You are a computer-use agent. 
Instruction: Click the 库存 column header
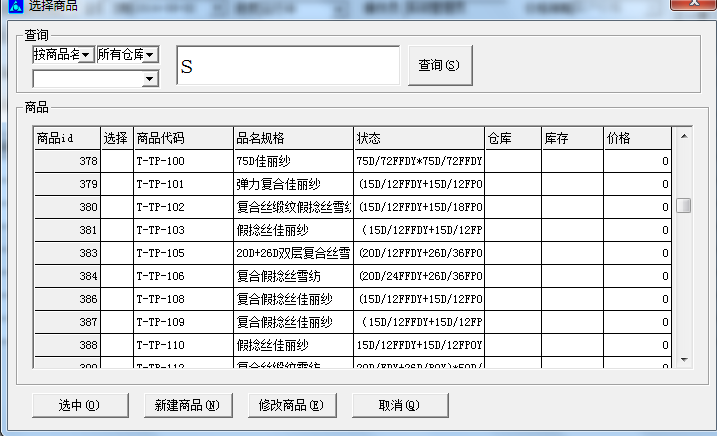573,138
